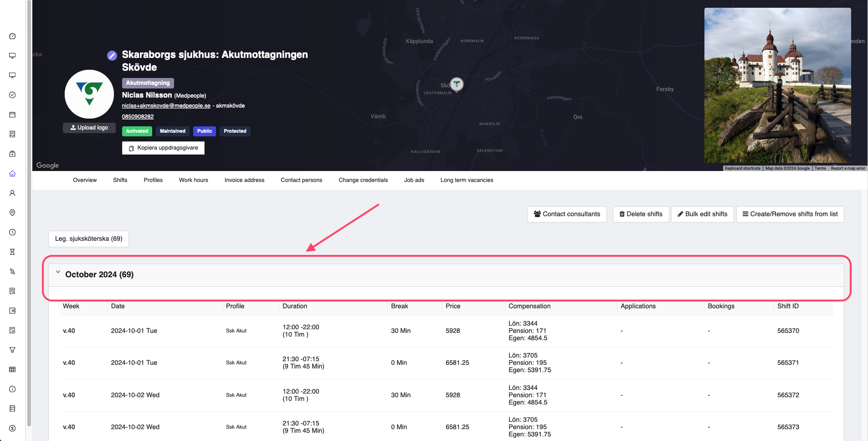This screenshot has height=441, width=868.
Task: Select the Leg. sjuksköterska (69) filter
Action: pos(88,239)
